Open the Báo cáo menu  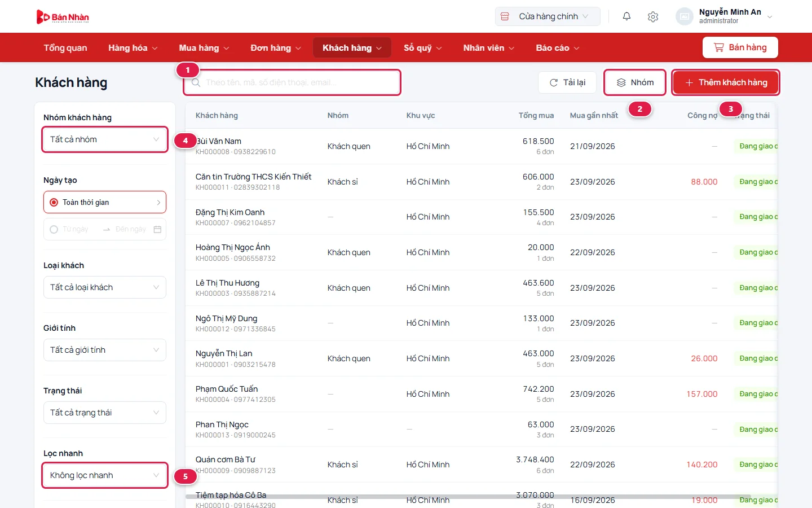click(x=558, y=48)
